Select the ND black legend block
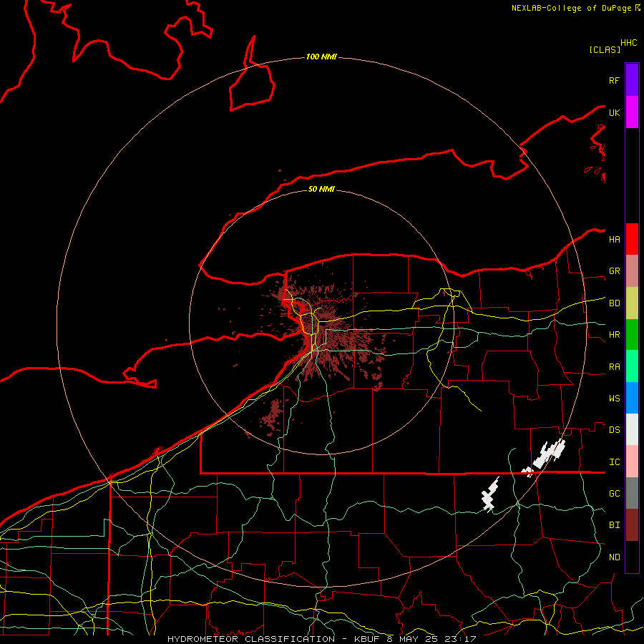 632,557
